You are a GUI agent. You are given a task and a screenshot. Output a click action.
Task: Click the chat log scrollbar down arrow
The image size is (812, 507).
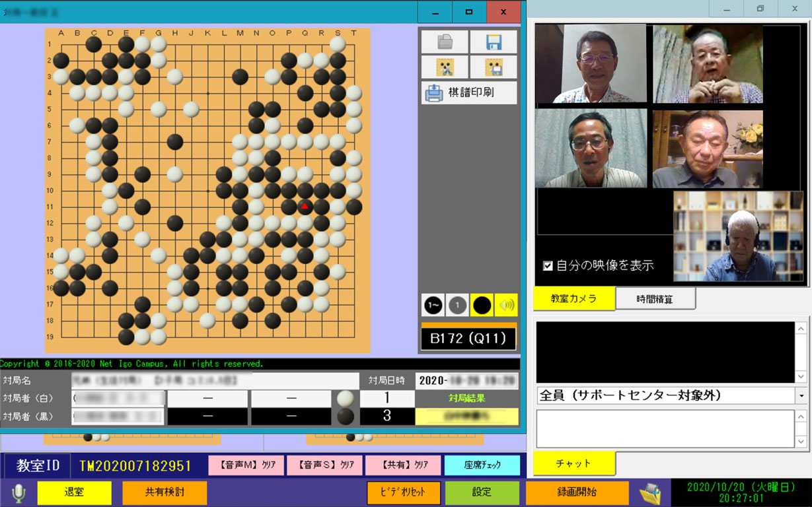801,376
